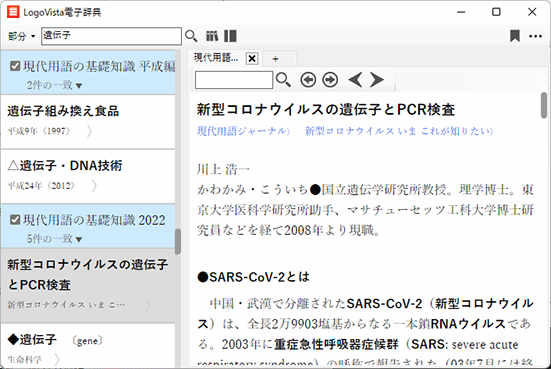Open chevron beside 平成9年（1997）
This screenshot has height=369, width=551.
point(90,131)
